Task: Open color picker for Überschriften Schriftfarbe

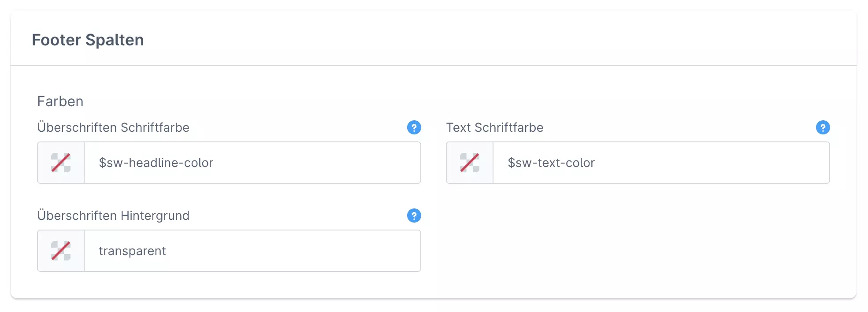Action: click(x=61, y=163)
